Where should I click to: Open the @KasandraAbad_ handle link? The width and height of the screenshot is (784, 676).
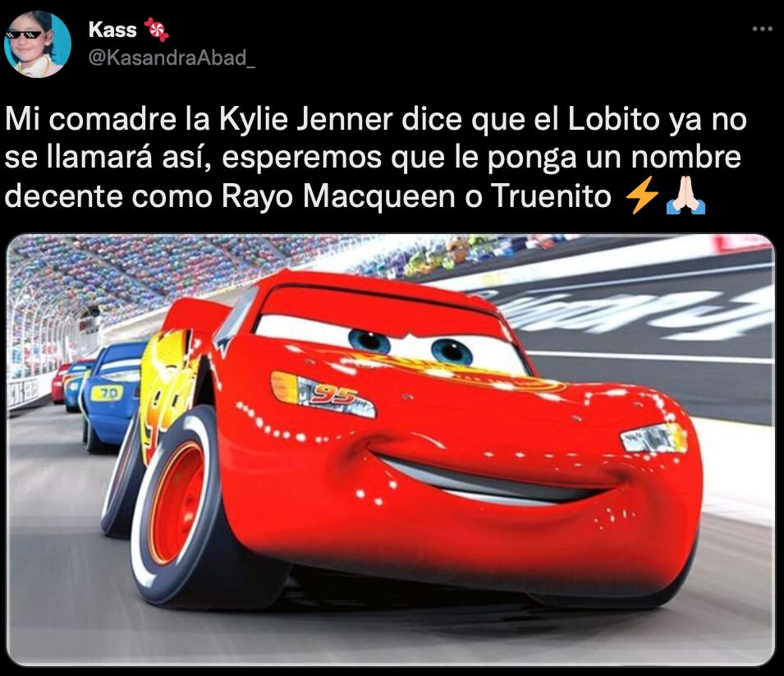172,58
